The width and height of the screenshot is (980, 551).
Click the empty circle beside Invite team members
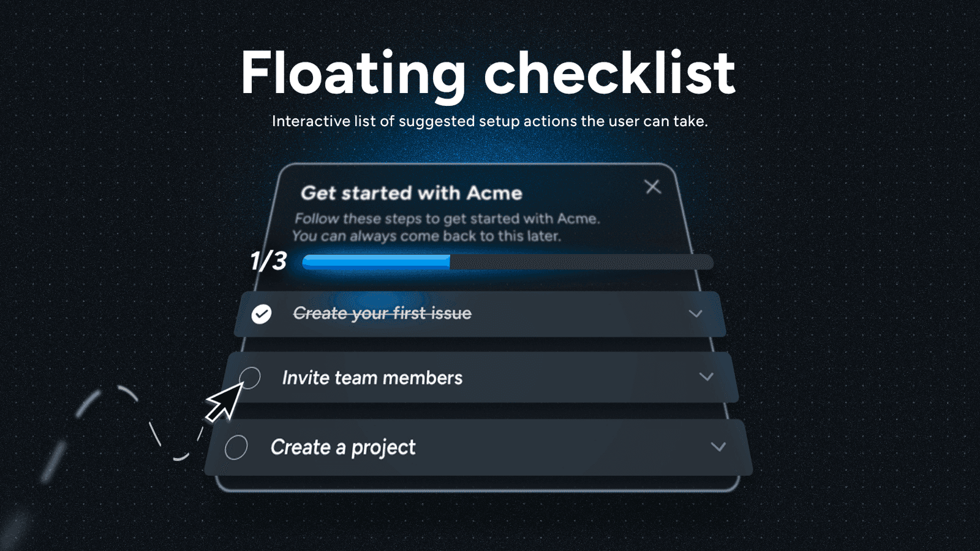point(251,378)
